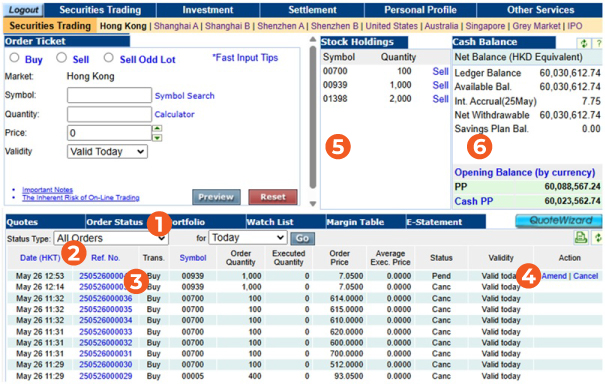Open the Personal Profile menu
605x388 pixels.
[x=421, y=10]
